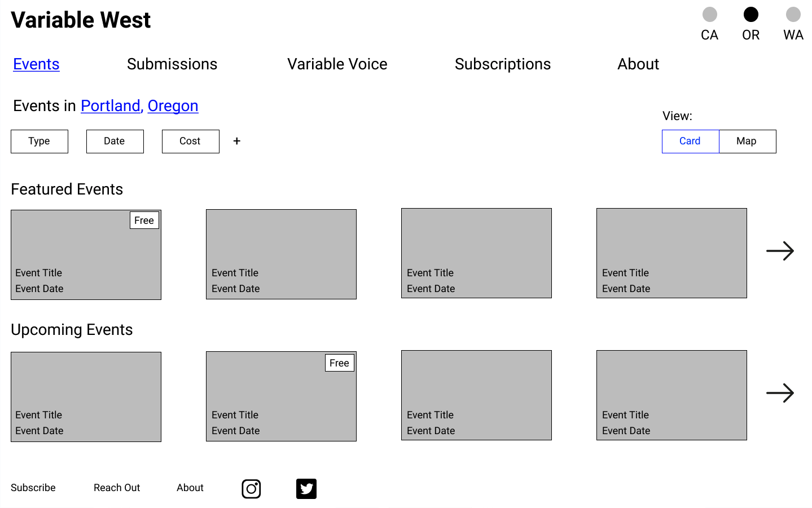Switch to Card view
The height and width of the screenshot is (508, 812).
coord(690,142)
